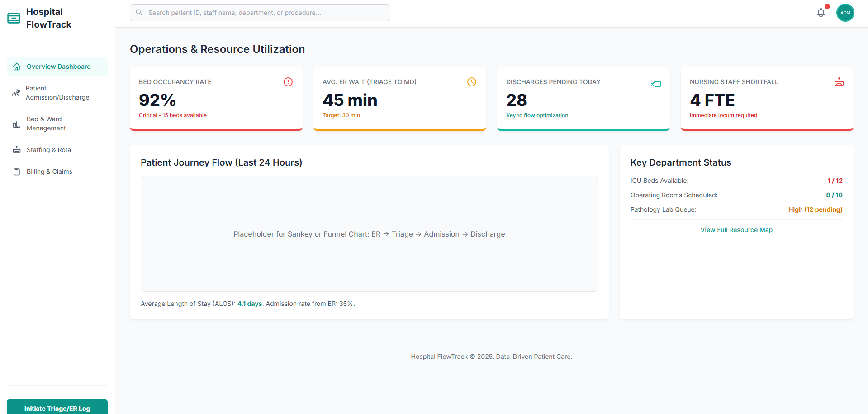Click the clock icon on AVG. ER Wait card
The image size is (868, 414).
471,82
